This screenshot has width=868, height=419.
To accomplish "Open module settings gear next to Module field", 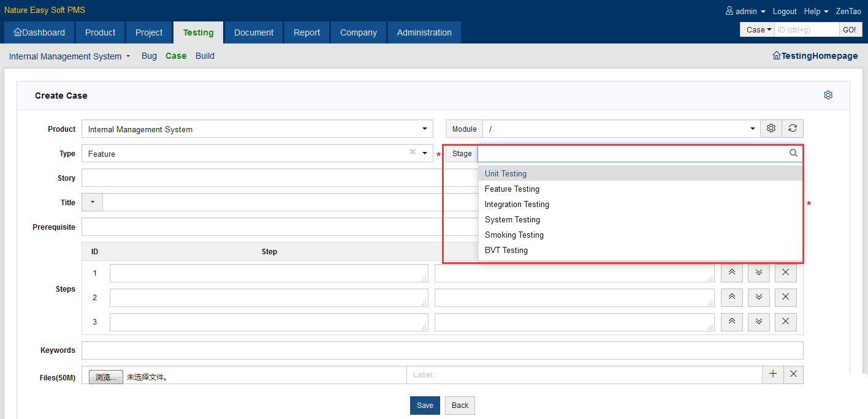I will click(x=771, y=129).
